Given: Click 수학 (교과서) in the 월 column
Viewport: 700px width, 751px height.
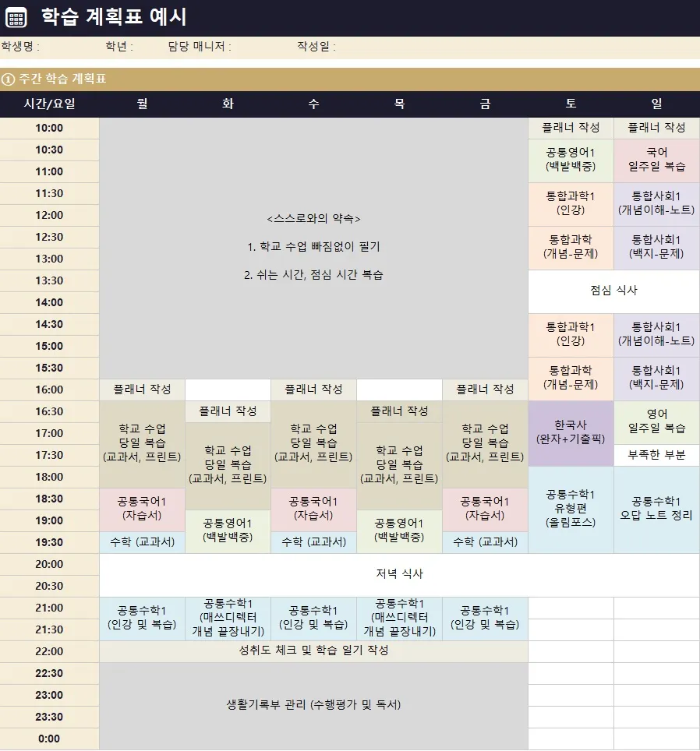Looking at the screenshot, I should (143, 543).
